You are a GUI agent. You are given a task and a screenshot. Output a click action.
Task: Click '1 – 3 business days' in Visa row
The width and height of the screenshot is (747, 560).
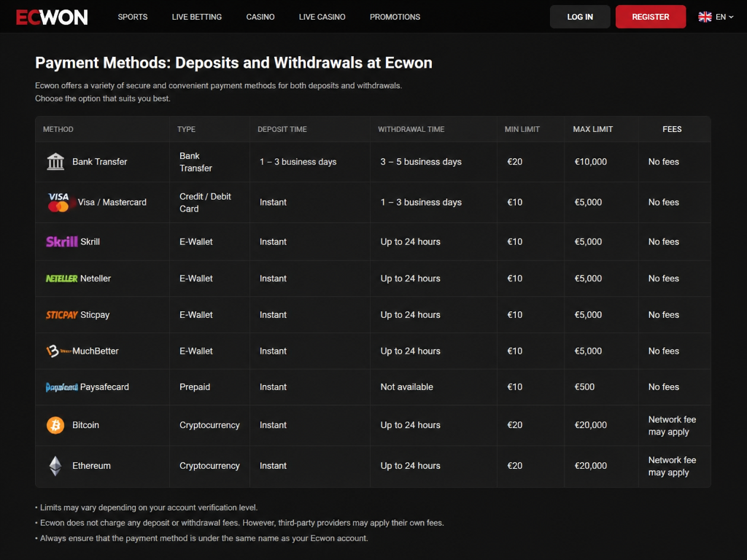coord(421,203)
